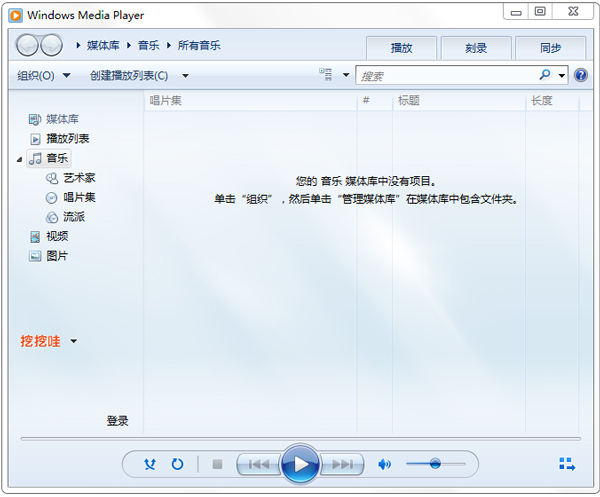Expand arrow before 媒体库 breadcrumb
The width and height of the screenshot is (600, 497).
pyautogui.click(x=78, y=46)
